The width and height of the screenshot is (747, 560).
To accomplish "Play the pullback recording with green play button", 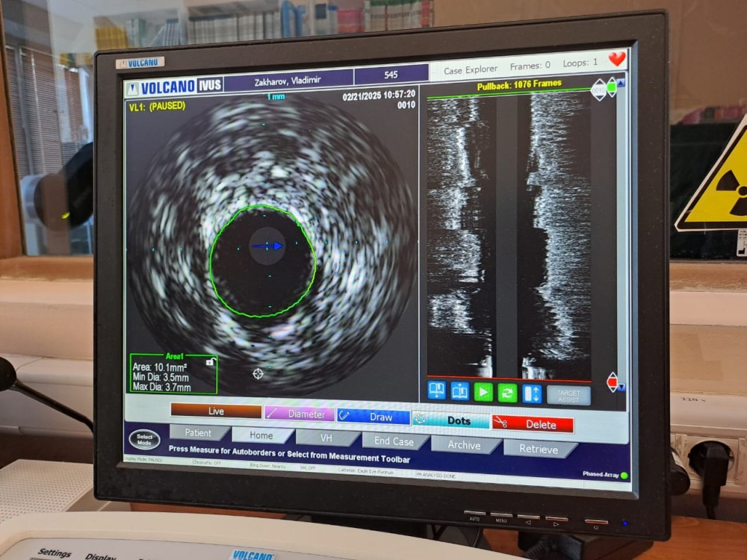I will (x=483, y=393).
